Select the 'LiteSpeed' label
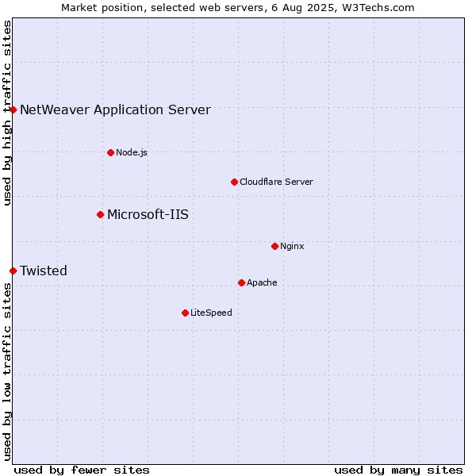Viewport: 476px width, 476px height. pyautogui.click(x=211, y=313)
